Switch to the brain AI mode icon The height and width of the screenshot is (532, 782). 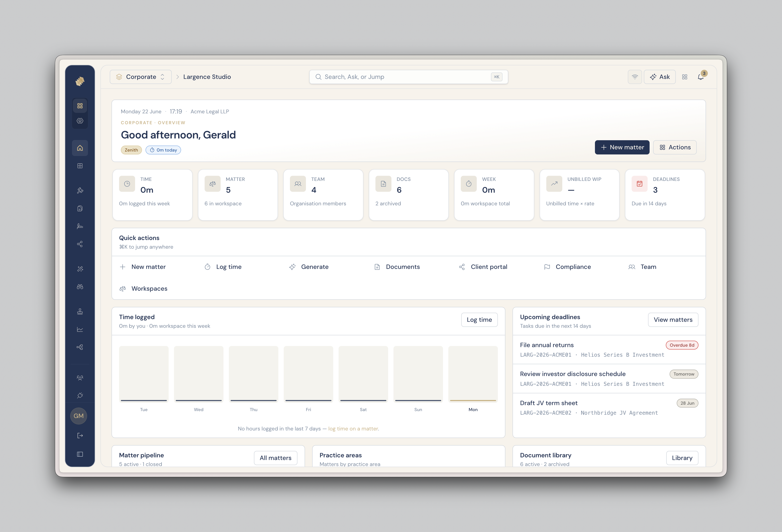80,121
